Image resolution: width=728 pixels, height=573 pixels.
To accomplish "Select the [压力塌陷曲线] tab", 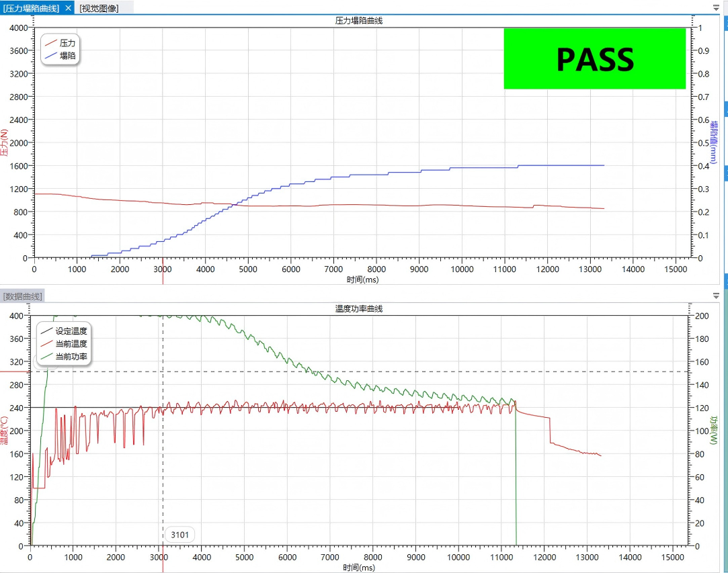I will (32, 8).
